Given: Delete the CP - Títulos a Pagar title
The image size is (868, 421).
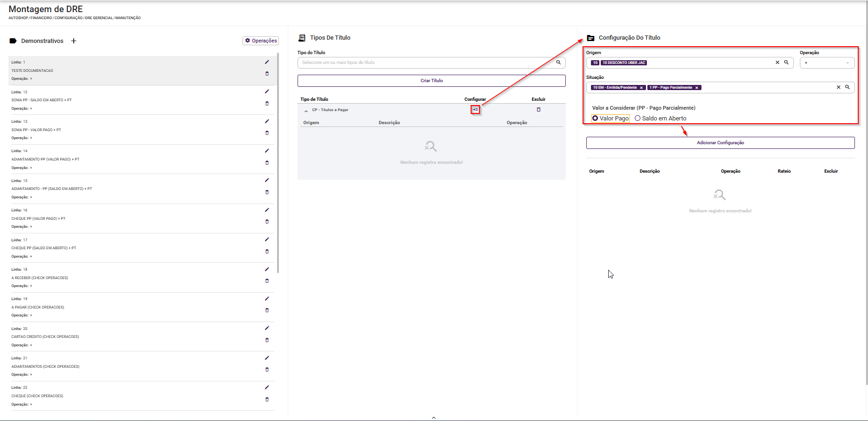Looking at the screenshot, I should [538, 110].
